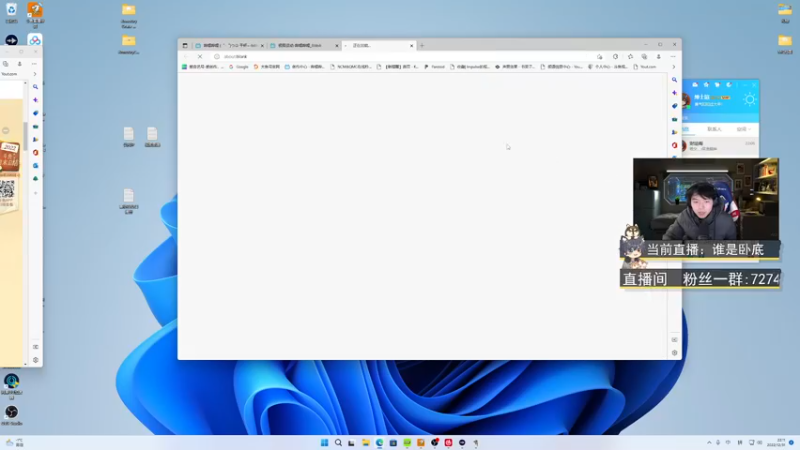Open tab actions menu in Edge title bar
The image size is (800, 450).
pyautogui.click(x=185, y=45)
